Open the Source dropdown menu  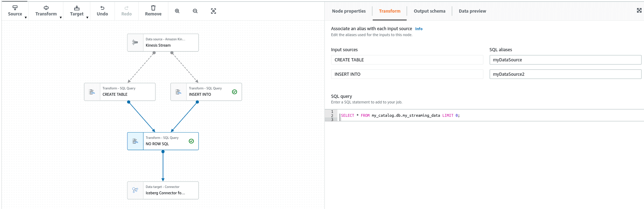15,11
